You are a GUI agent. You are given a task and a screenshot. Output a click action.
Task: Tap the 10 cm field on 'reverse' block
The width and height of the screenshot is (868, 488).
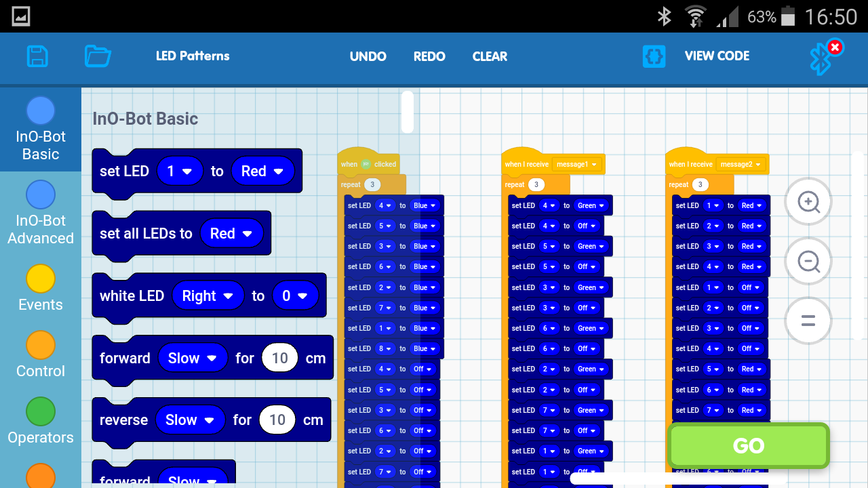pos(277,420)
